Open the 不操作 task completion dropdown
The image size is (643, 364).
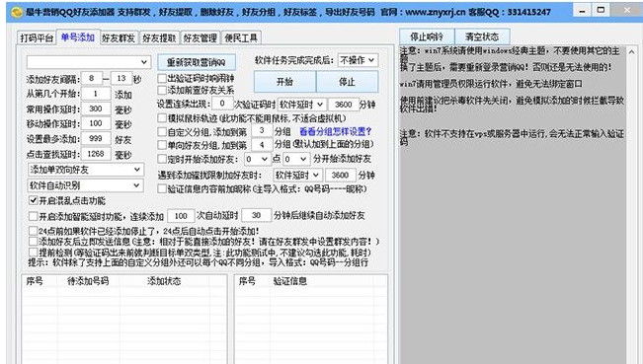(358, 60)
